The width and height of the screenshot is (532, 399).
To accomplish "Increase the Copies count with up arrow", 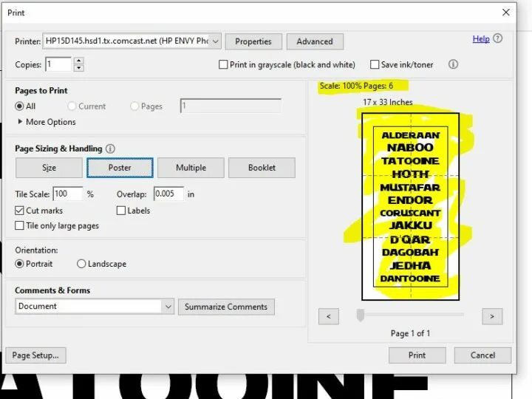I will [x=79, y=61].
